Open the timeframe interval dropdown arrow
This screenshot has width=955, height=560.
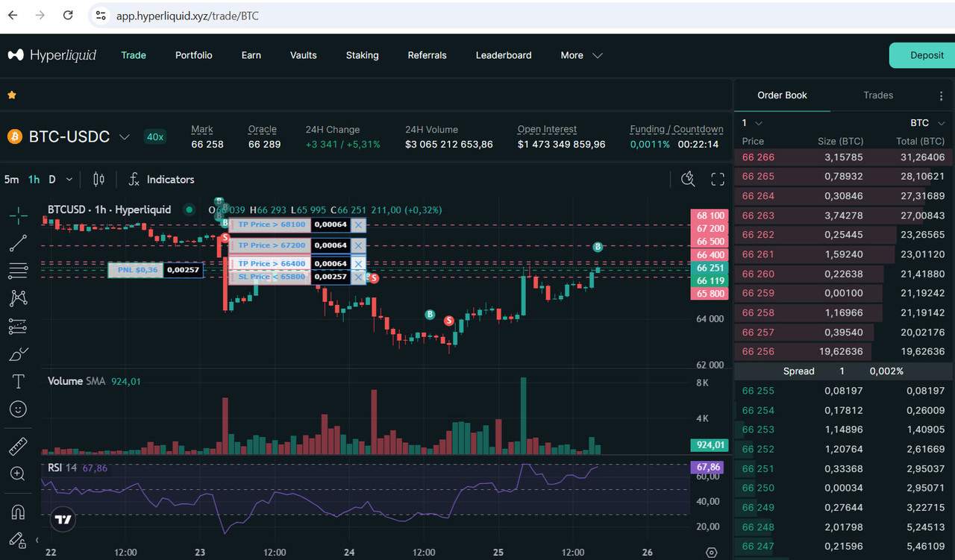click(69, 179)
